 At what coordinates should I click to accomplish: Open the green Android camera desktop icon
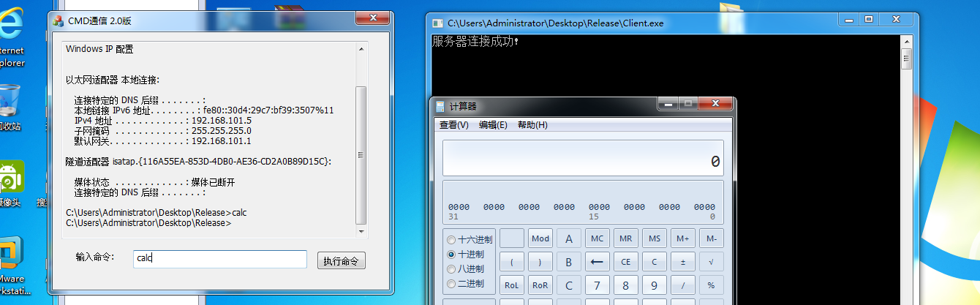(x=11, y=183)
